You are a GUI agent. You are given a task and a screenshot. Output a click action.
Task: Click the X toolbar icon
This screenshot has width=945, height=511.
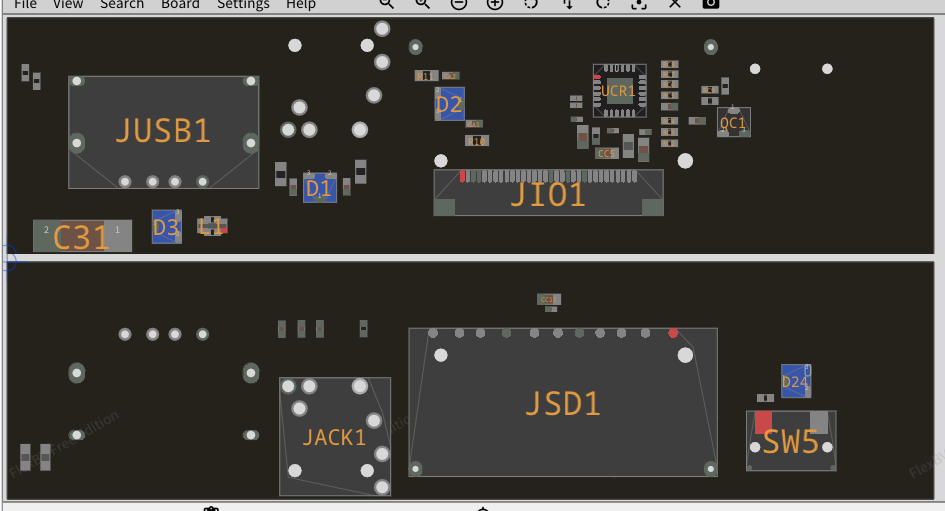click(x=675, y=4)
